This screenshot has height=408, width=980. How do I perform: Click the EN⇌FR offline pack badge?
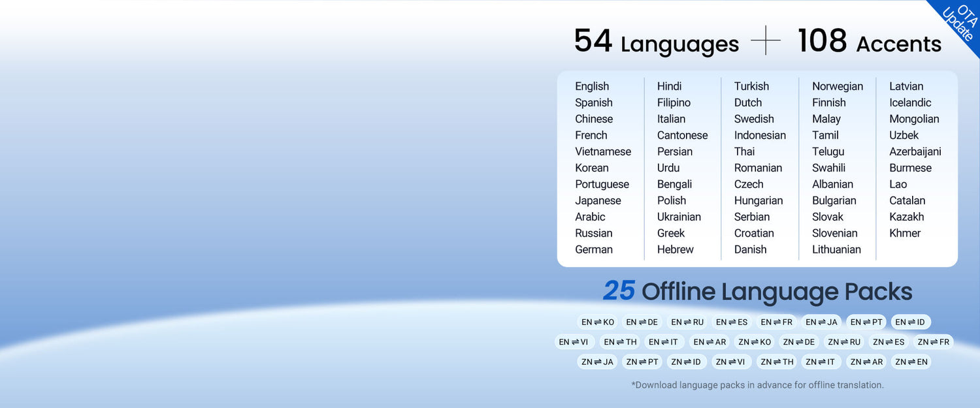pos(776,322)
